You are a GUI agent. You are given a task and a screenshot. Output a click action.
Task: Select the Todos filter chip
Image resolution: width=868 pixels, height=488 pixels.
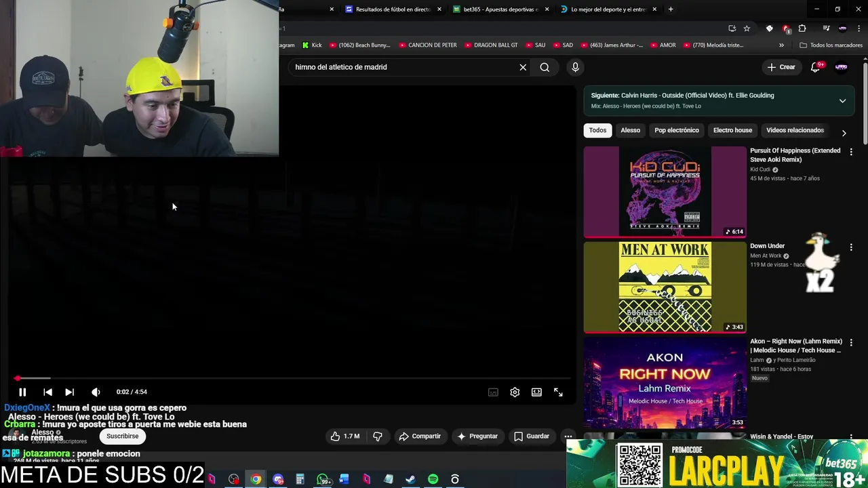pyautogui.click(x=597, y=130)
